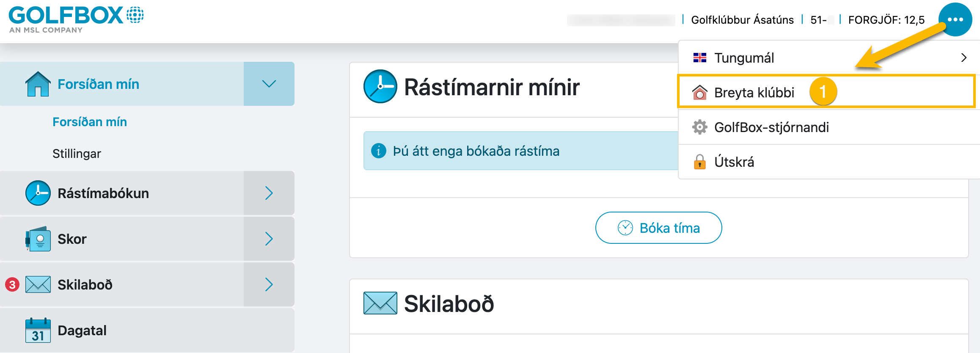Viewport: 980px width, 353px height.
Task: Click the Skilaboð envelope icon in sidebar
Action: [38, 284]
